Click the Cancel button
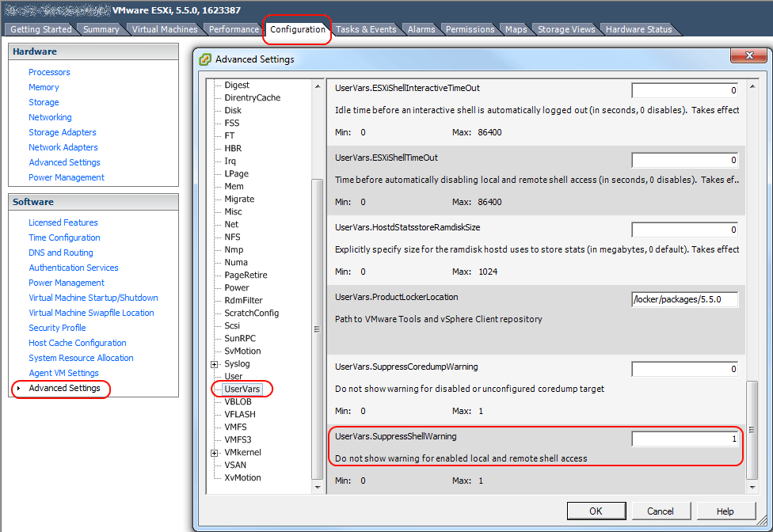The width and height of the screenshot is (773, 532). point(660,511)
